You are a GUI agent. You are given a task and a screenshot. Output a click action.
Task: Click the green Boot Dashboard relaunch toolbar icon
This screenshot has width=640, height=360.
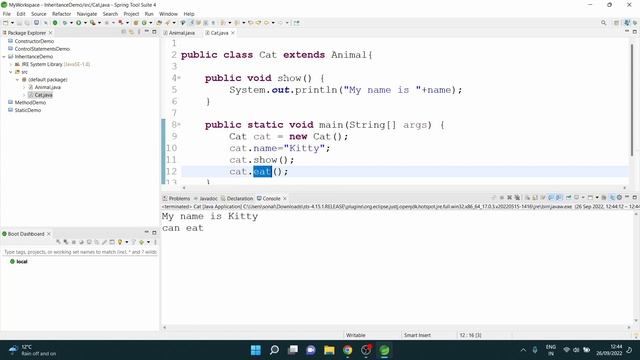pyautogui.click(x=55, y=23)
